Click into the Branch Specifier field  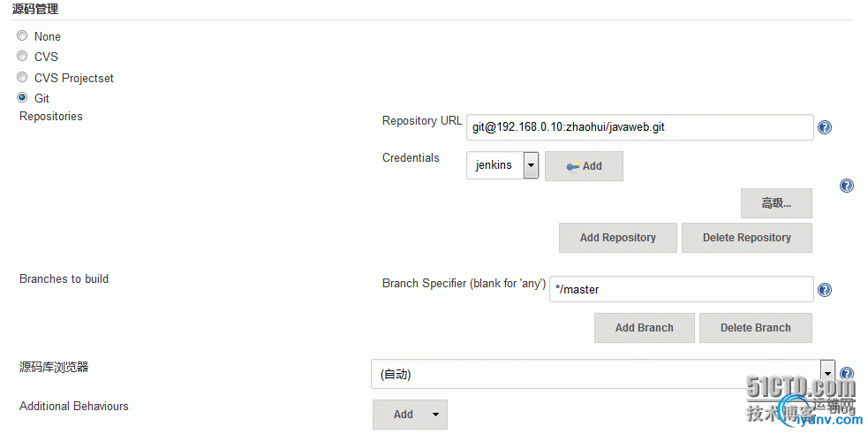click(682, 289)
